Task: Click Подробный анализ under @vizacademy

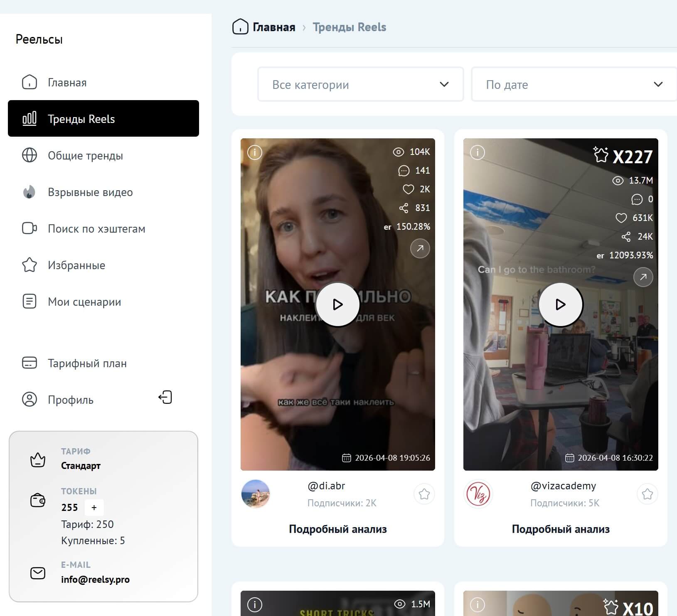Action: point(561,529)
